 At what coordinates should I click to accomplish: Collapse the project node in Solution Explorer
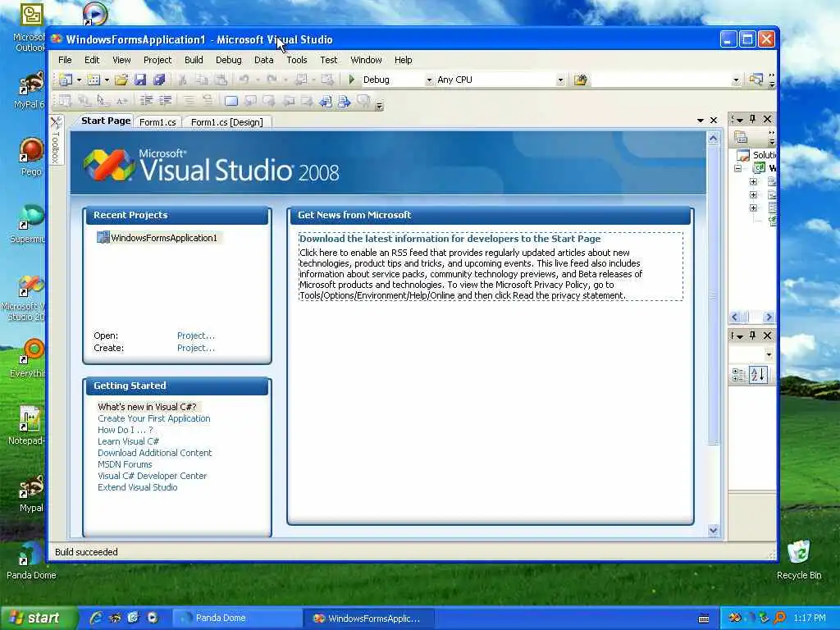click(738, 168)
